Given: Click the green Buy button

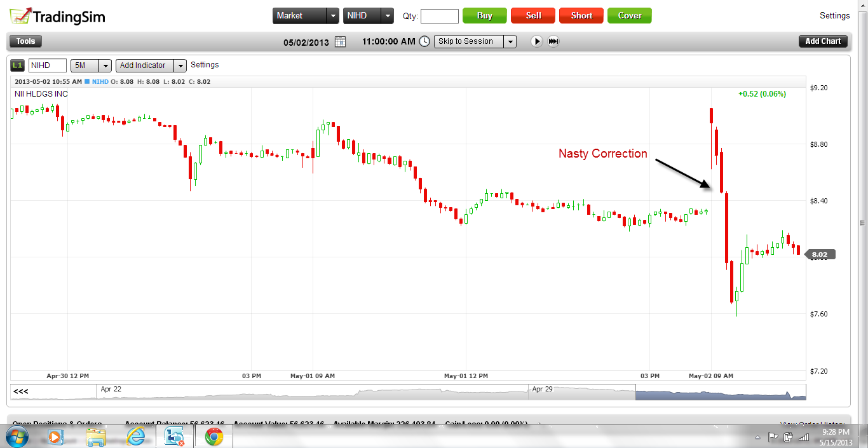Looking at the screenshot, I should (484, 16).
